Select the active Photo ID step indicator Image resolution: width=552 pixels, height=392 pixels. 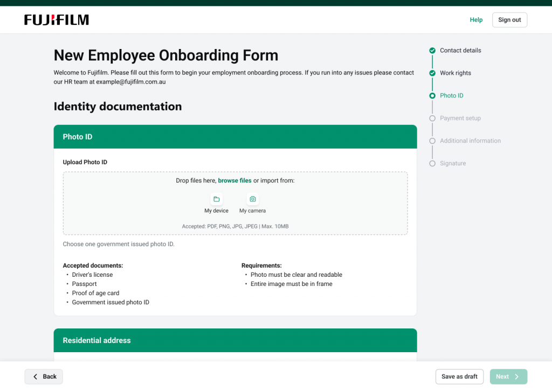pos(431,95)
